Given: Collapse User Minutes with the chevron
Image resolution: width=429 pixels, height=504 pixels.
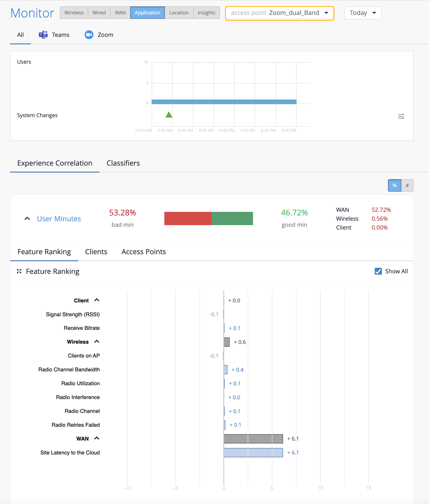Looking at the screenshot, I should point(27,218).
